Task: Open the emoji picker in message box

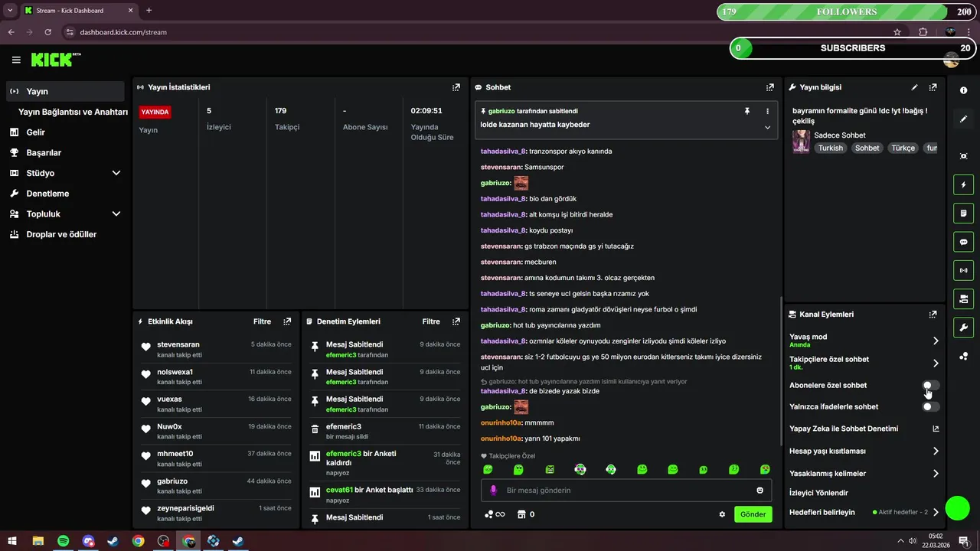Action: 760,491
